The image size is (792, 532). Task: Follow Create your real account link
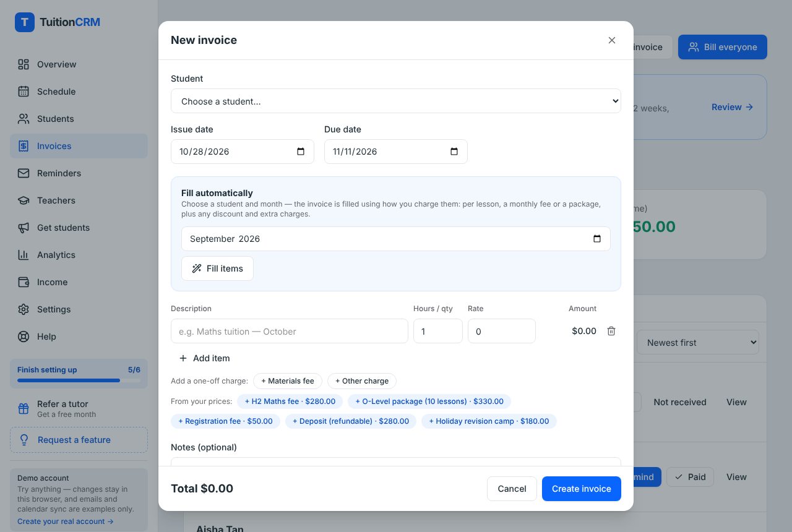pos(66,521)
